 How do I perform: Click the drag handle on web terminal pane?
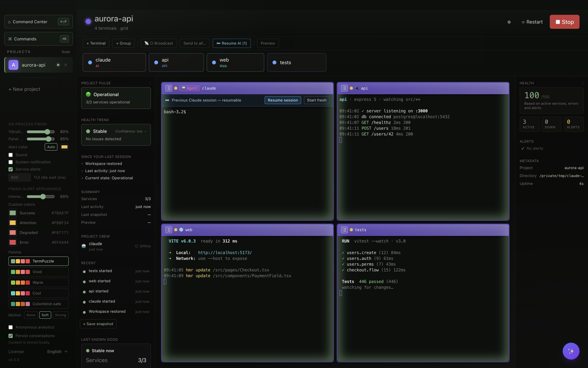tap(169, 230)
